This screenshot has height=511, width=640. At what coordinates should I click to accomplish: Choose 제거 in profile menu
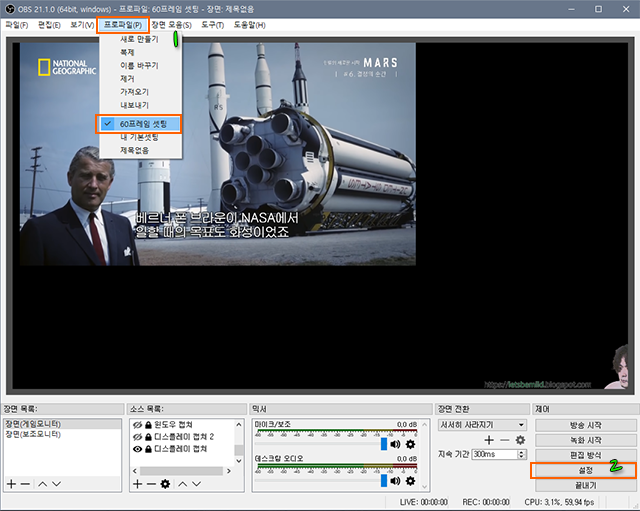click(x=127, y=78)
